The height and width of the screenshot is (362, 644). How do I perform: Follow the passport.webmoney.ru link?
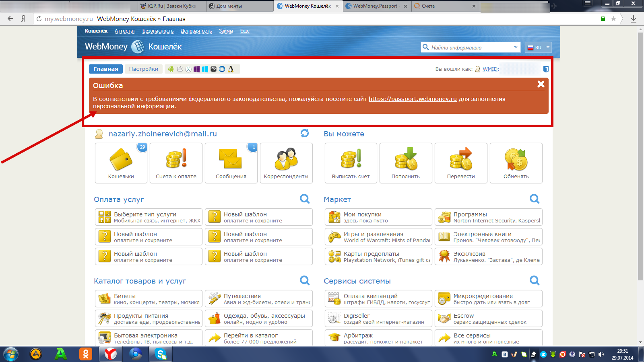coord(413,99)
